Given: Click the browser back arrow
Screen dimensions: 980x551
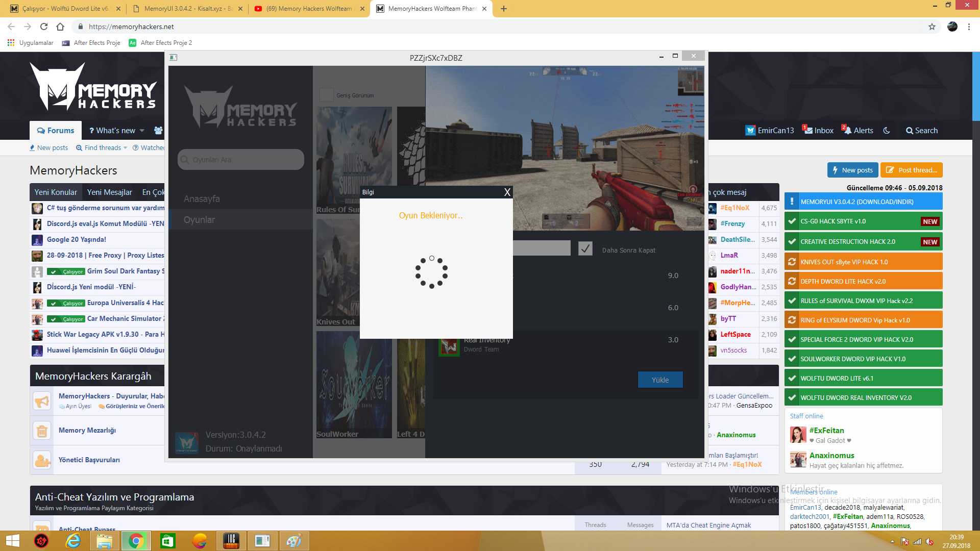Looking at the screenshot, I should coord(11,27).
